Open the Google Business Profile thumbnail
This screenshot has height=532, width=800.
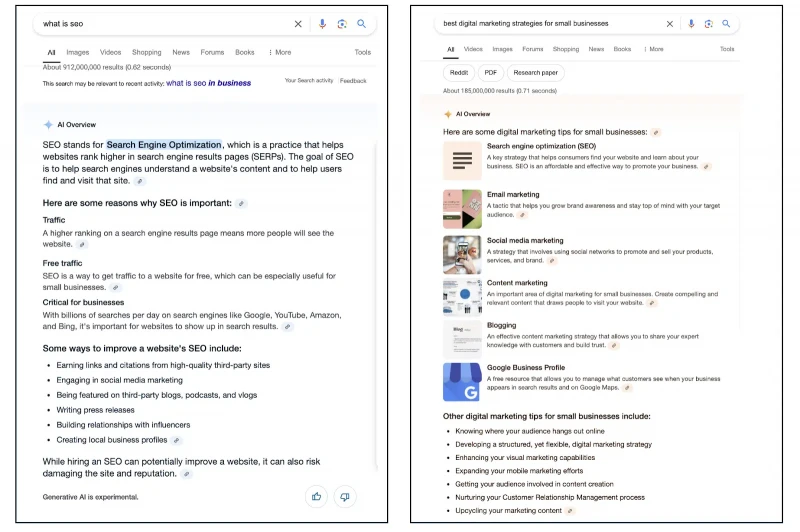pos(462,382)
